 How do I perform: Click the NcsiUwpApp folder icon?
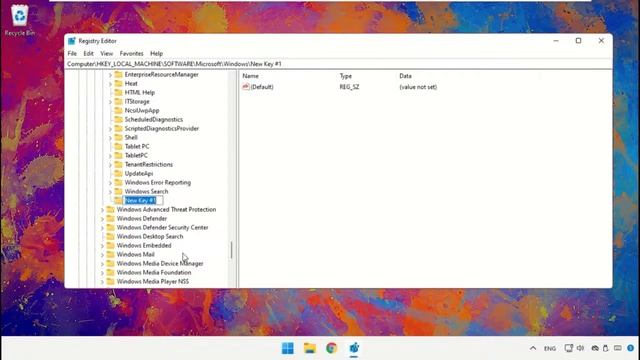pos(118,110)
